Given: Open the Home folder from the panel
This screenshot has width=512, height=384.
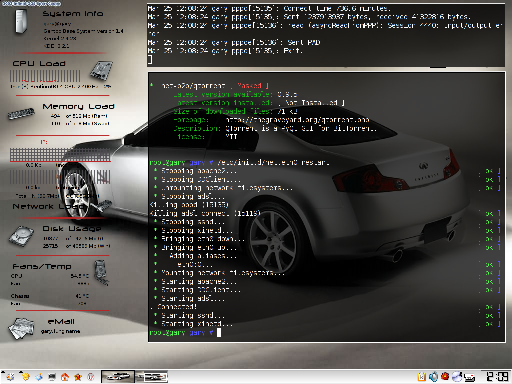Looking at the screenshot, I should point(65,377).
